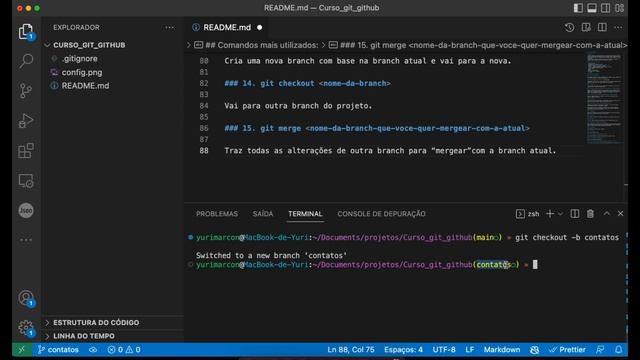Screen dimensions: 640x360
Task: Open the JSON extension icon in activity bar
Action: 26,211
